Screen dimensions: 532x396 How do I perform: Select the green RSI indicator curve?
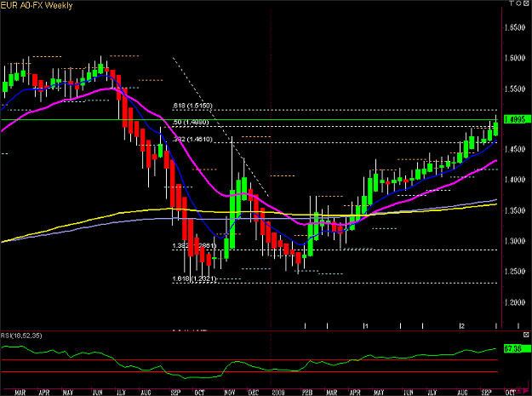[249, 366]
